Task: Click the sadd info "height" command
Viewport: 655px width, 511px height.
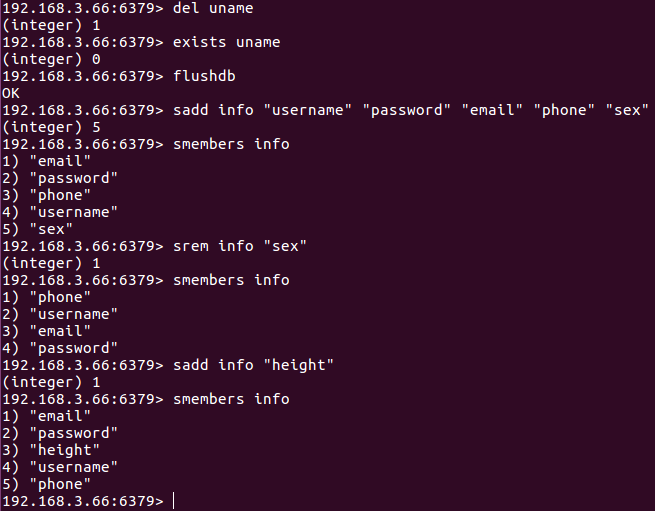Action: point(253,365)
